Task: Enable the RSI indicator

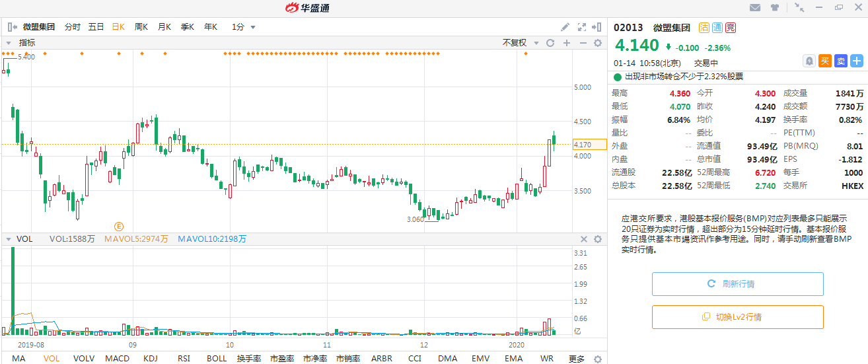Action: pos(184,359)
